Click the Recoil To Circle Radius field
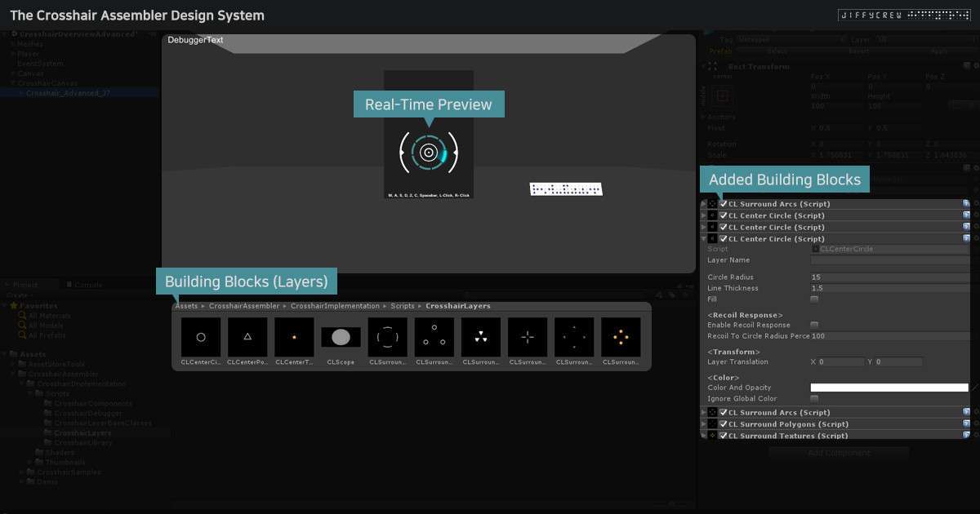The image size is (980, 514). pos(890,336)
